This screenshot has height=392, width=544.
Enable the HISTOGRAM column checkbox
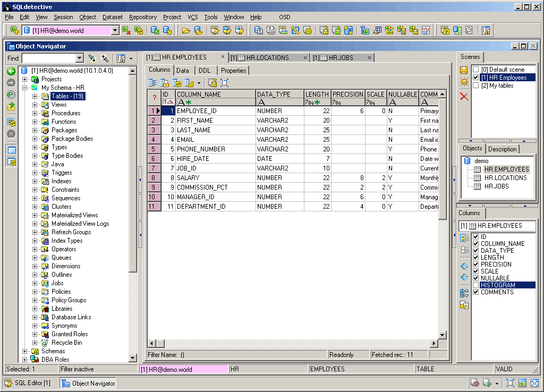pyautogui.click(x=475, y=285)
